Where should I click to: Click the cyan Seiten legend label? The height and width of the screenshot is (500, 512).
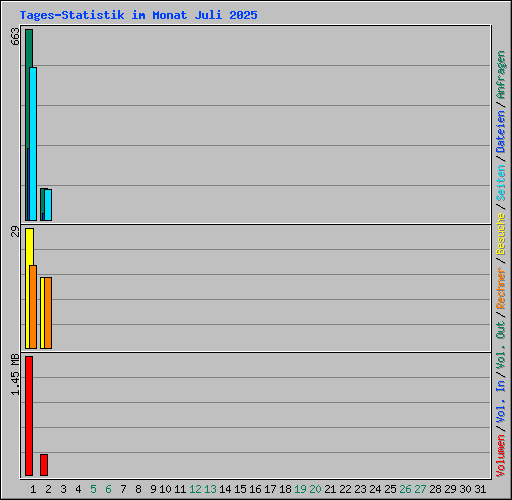(x=501, y=183)
